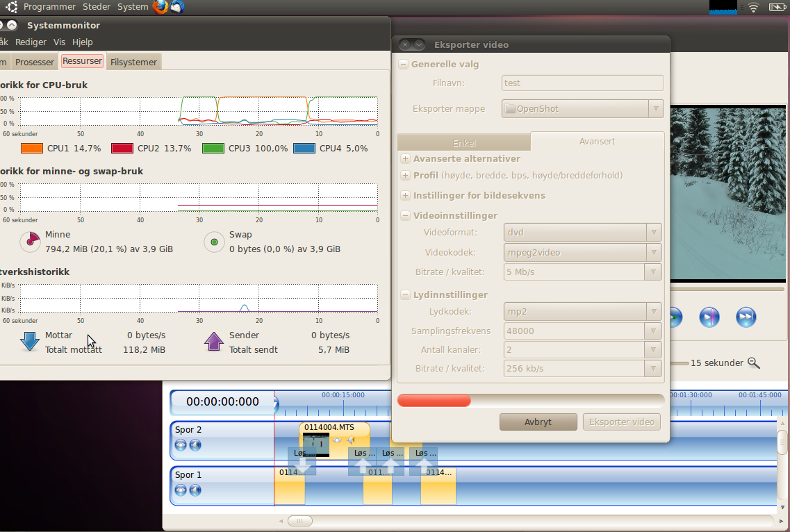The image size is (790, 532).
Task: Click the orange CPU1 color swatch
Action: (32, 148)
